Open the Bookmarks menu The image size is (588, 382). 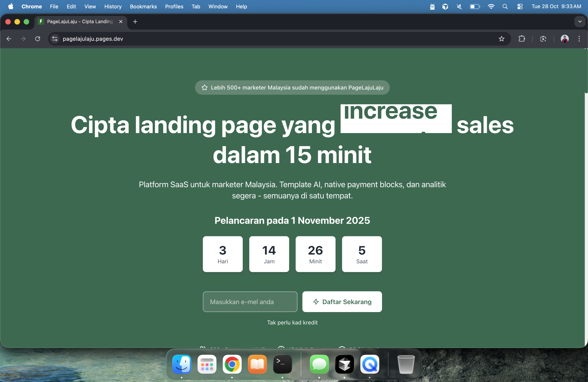143,7
